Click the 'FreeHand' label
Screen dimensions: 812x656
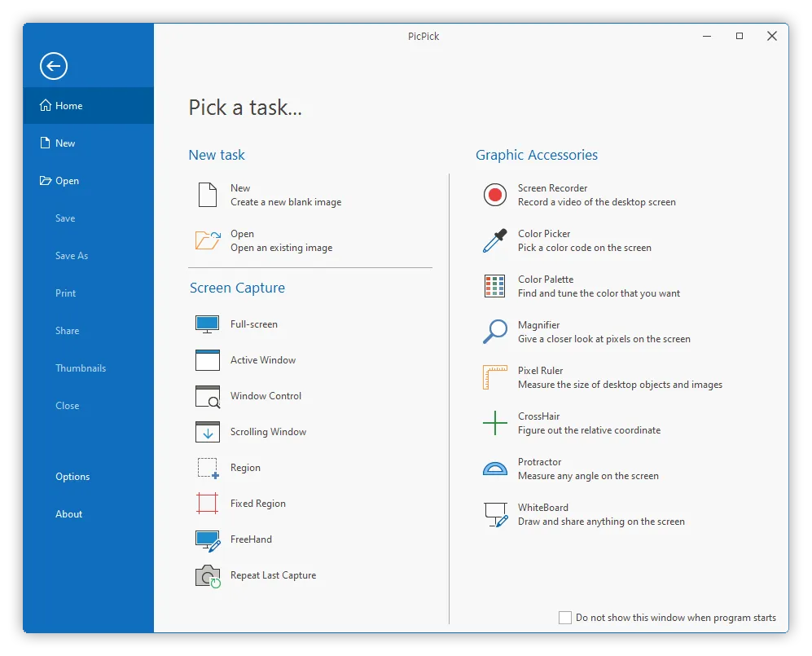[x=251, y=539]
